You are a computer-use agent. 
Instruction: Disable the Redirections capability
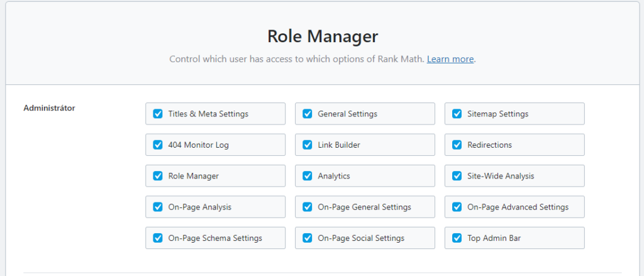pyautogui.click(x=457, y=145)
